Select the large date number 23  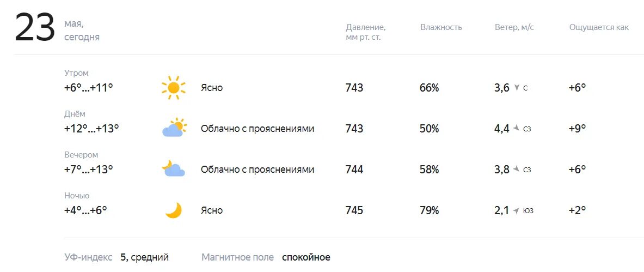click(35, 28)
